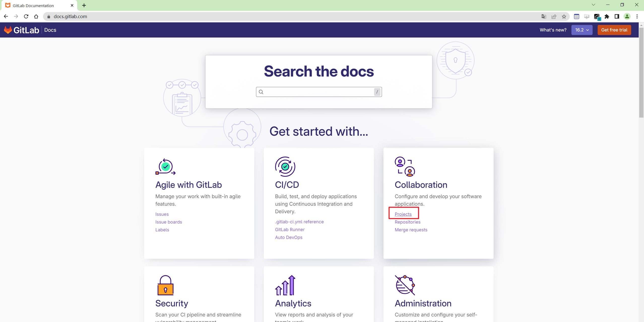The width and height of the screenshot is (644, 322).
Task: Open the Issue boards link
Action: (169, 222)
